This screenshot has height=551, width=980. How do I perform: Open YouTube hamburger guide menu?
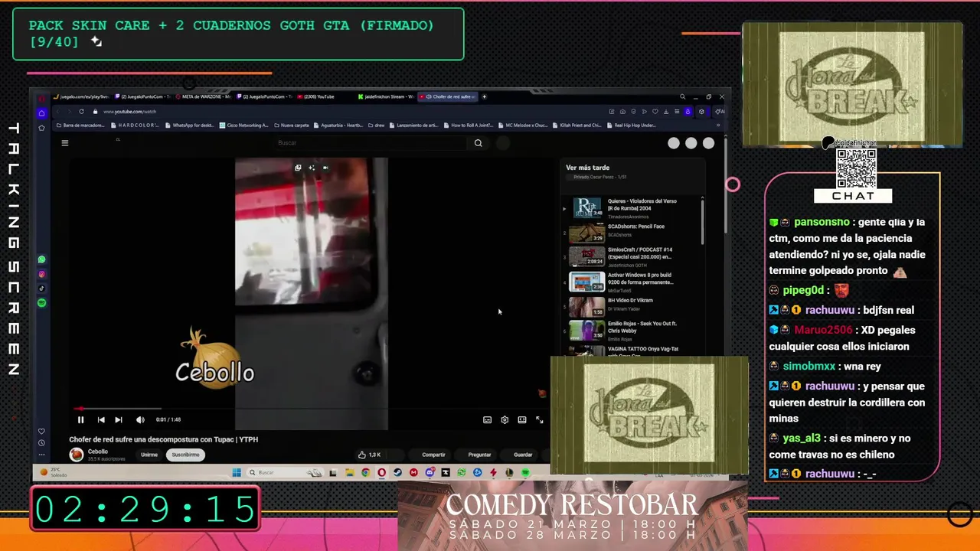click(65, 142)
